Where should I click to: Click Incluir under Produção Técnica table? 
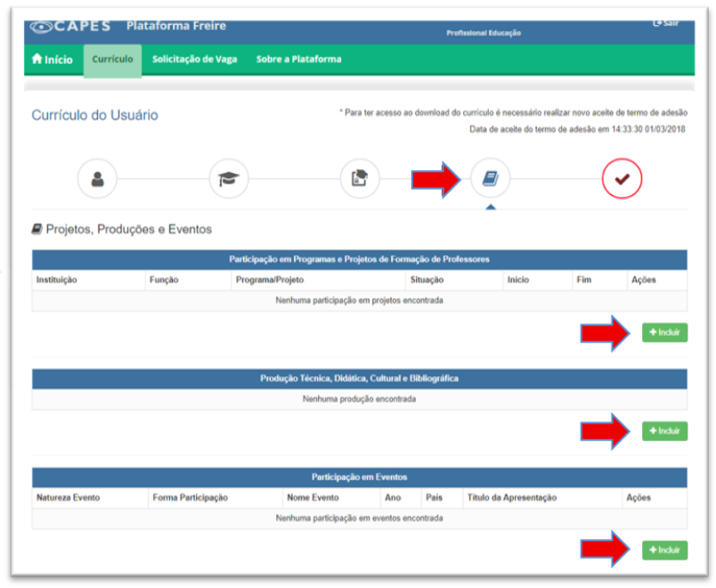point(664,431)
